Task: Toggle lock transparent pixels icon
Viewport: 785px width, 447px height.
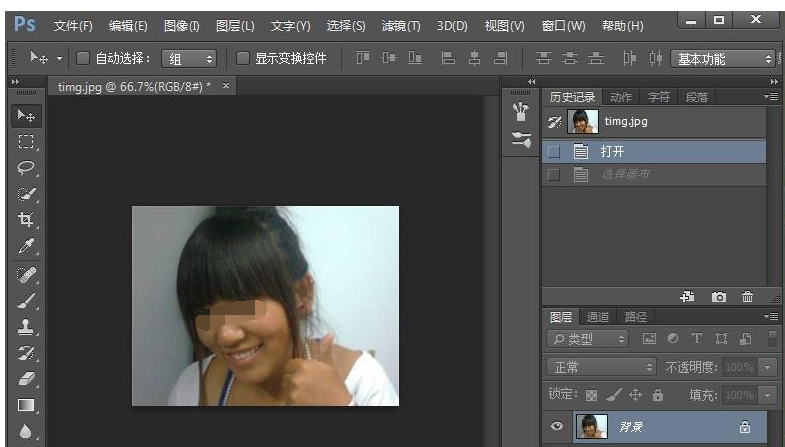Action: [591, 395]
